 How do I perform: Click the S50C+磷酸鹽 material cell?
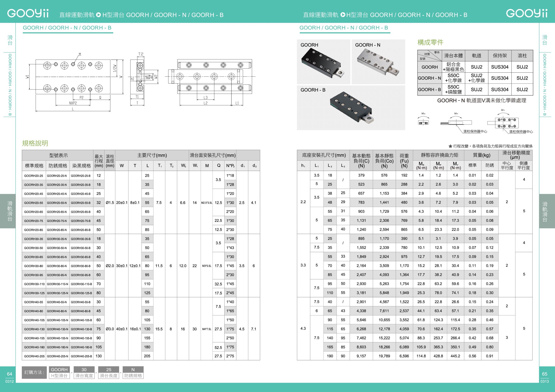(x=453, y=89)
